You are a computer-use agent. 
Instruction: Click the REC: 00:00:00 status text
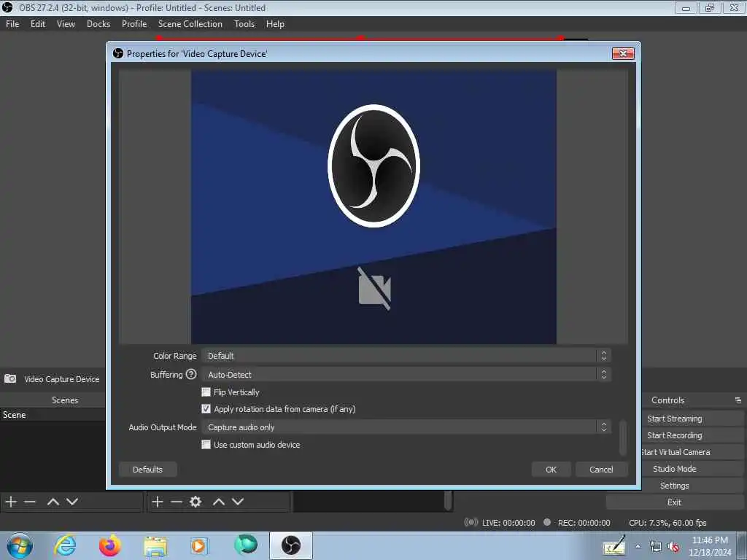584,522
